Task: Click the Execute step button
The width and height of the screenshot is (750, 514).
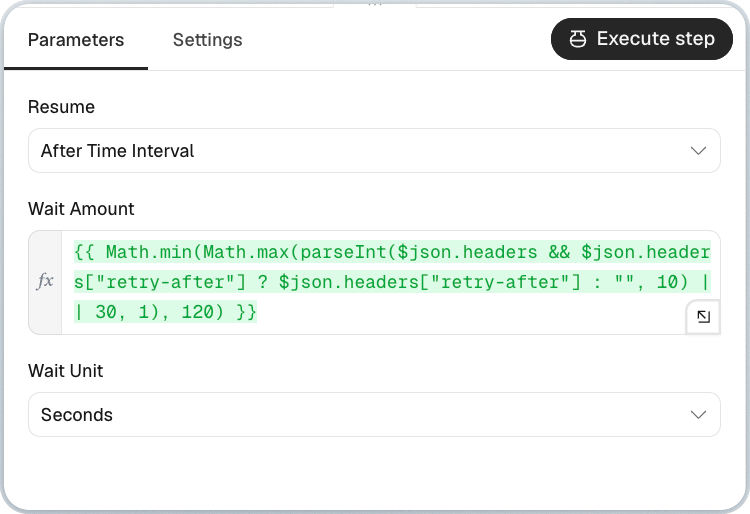Action: 642,39
